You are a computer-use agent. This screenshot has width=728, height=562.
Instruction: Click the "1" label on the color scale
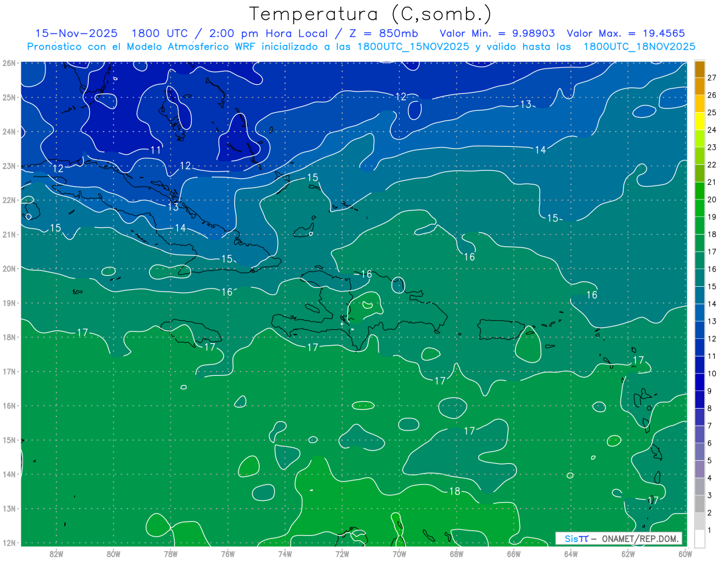click(710, 530)
